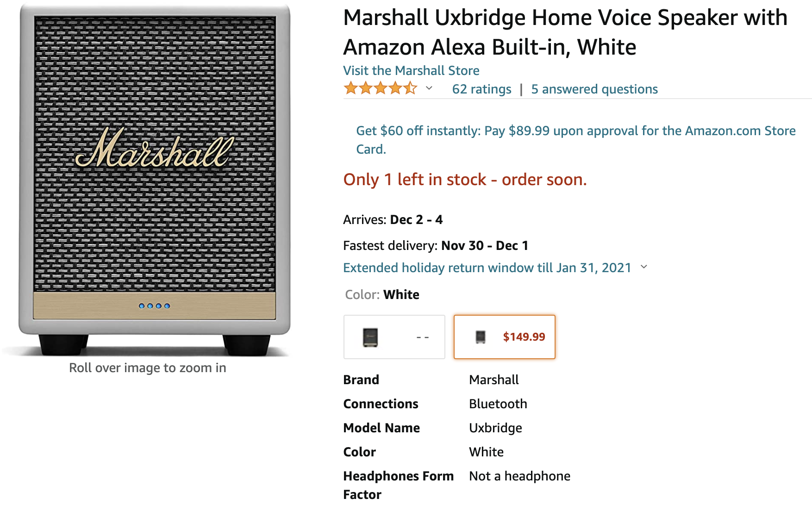
Task: Click the "Arrives: Dec 2 - 4" delivery text
Action: tap(393, 220)
